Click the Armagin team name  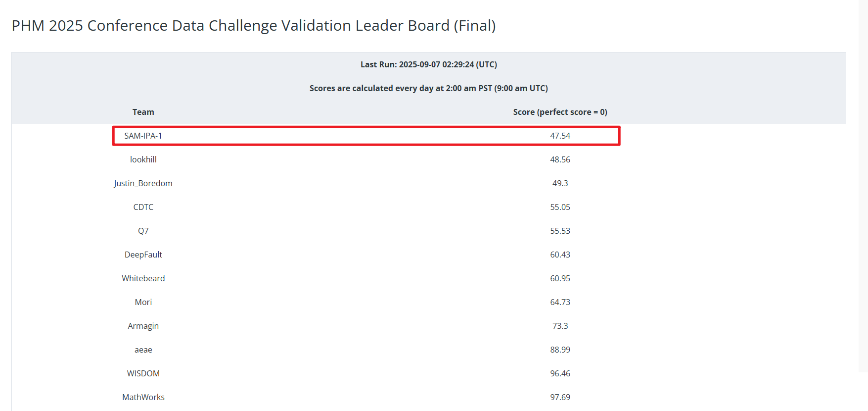143,326
